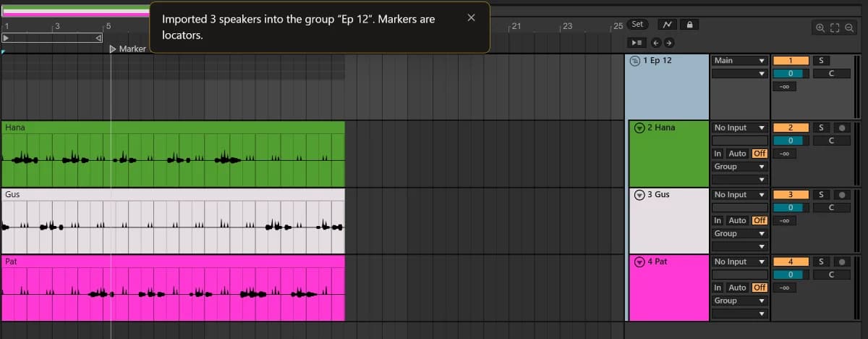The image size is (868, 339).
Task: Toggle Ep 12 track activator number 1
Action: [x=791, y=61]
